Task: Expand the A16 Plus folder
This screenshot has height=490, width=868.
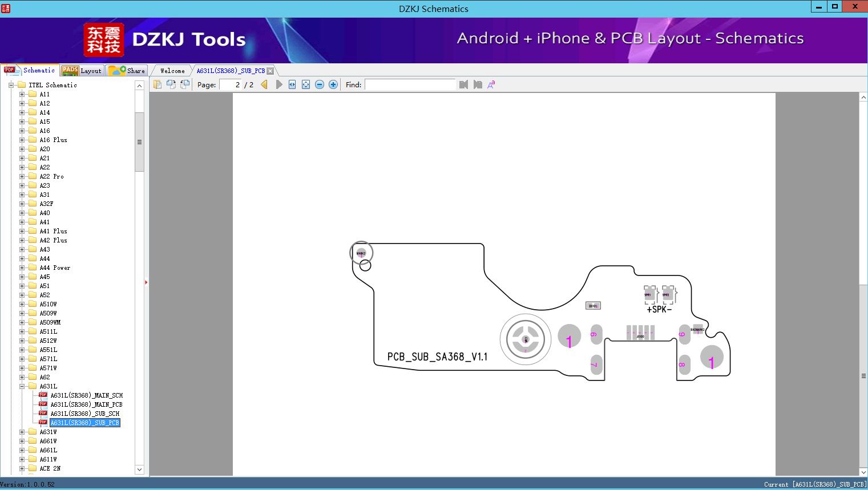Action: pos(22,140)
